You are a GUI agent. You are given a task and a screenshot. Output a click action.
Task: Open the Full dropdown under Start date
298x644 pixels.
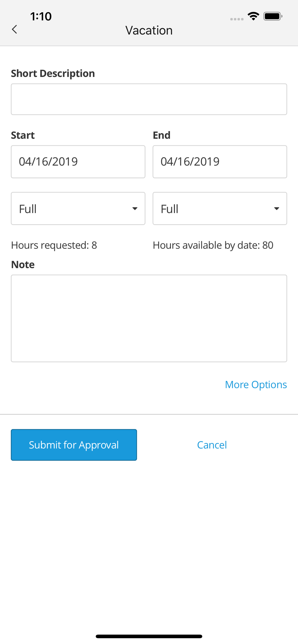78,209
